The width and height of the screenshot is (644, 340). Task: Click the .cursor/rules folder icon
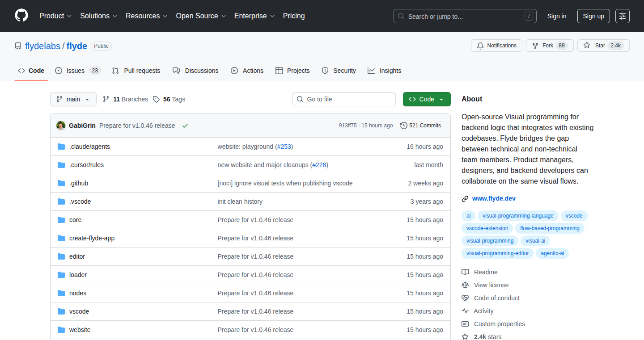pos(61,165)
